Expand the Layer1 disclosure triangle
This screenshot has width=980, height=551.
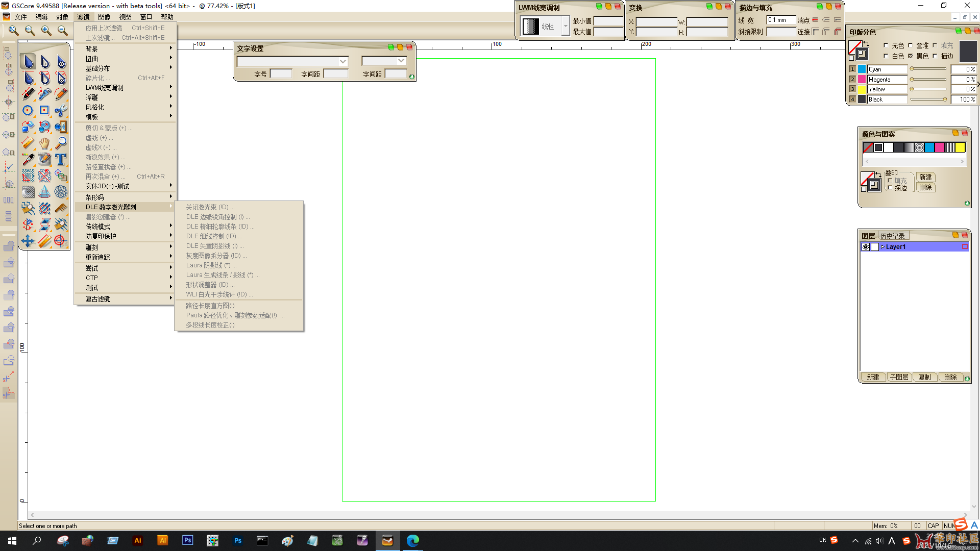point(883,247)
